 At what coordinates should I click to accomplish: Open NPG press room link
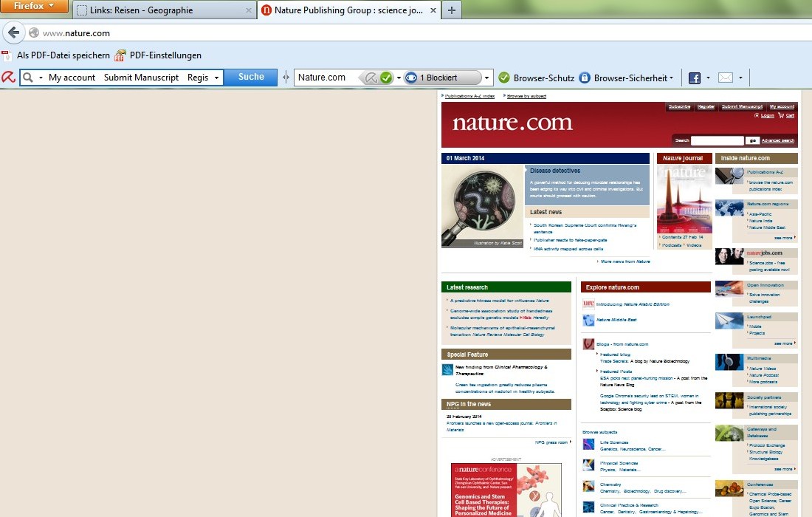[x=551, y=442]
